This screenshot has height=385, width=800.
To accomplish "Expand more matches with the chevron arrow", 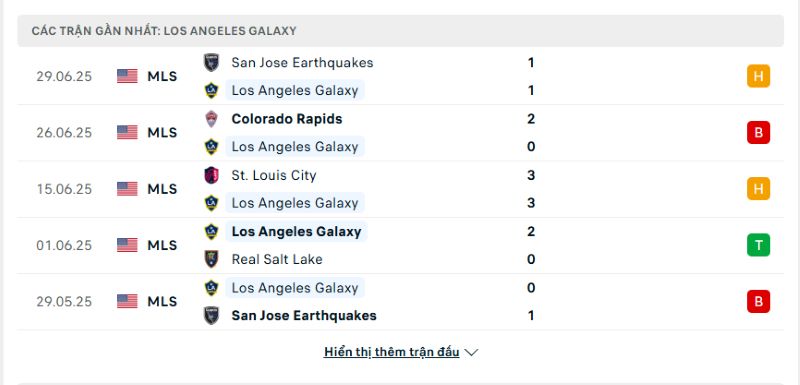I will click(x=471, y=352).
